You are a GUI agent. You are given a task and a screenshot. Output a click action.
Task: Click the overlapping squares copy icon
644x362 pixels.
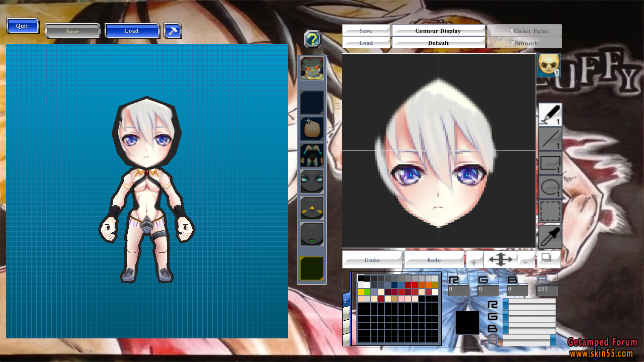(548, 258)
